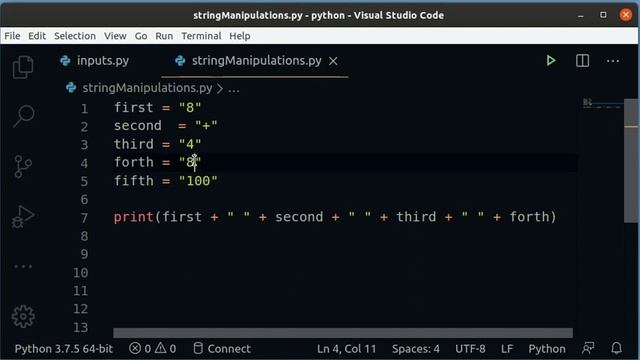Go to line via Ln 4, Col 11
The image size is (640, 360).
click(x=346, y=349)
